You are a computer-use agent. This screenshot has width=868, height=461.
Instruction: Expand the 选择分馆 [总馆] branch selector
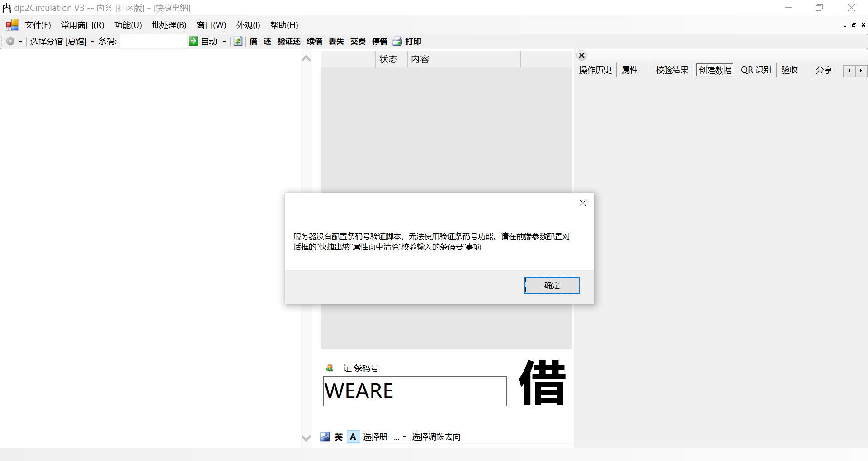click(93, 41)
